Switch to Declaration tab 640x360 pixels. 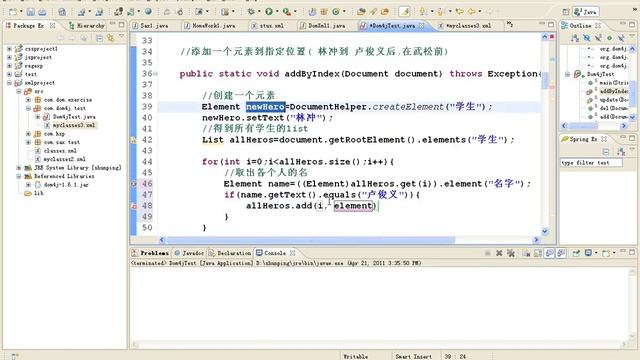(x=230, y=253)
